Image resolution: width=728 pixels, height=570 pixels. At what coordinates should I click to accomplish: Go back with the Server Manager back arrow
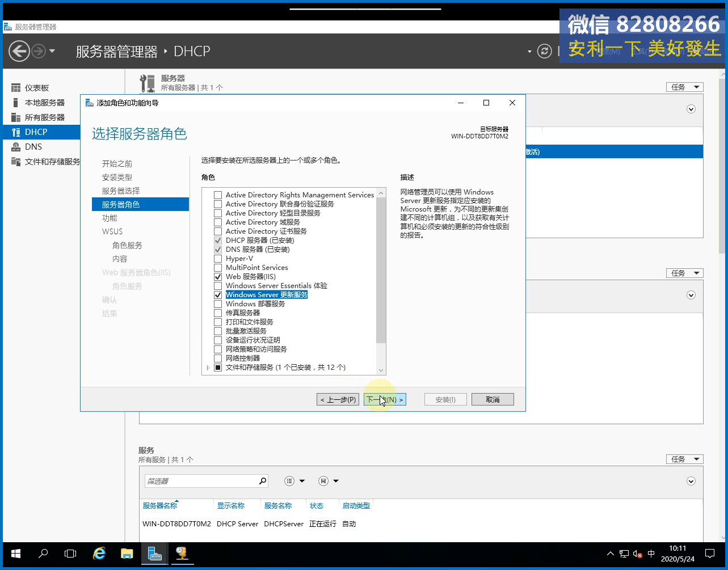19,52
